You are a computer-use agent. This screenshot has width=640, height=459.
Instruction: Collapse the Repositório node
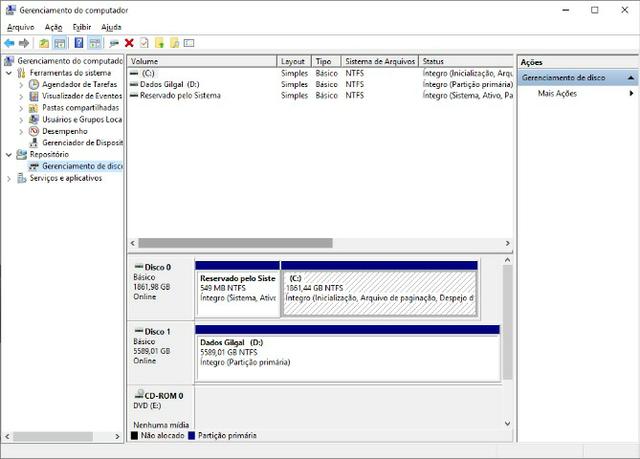[x=9, y=155]
